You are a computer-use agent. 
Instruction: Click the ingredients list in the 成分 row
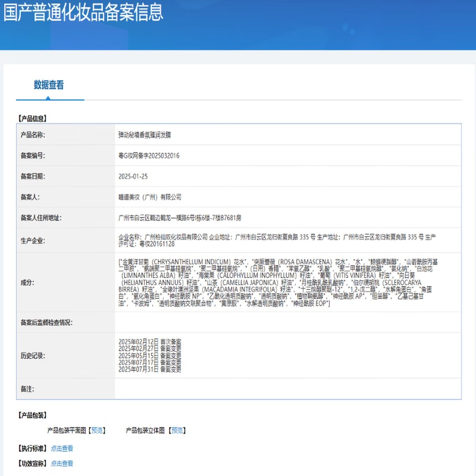point(278,282)
